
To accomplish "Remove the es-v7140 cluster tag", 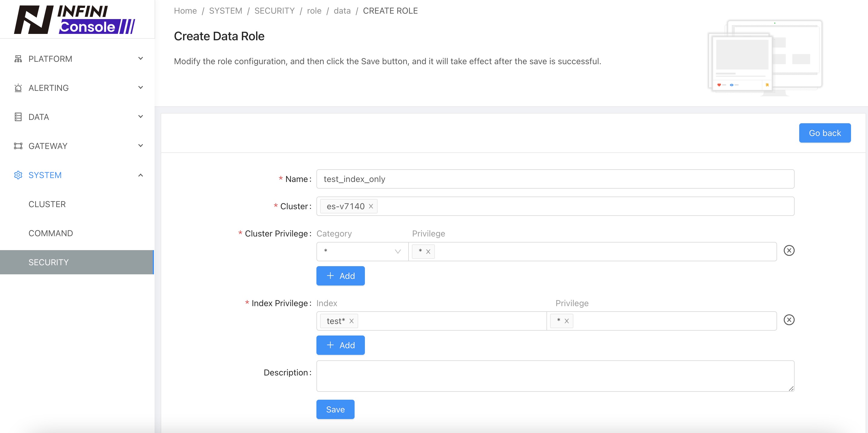I will click(371, 206).
